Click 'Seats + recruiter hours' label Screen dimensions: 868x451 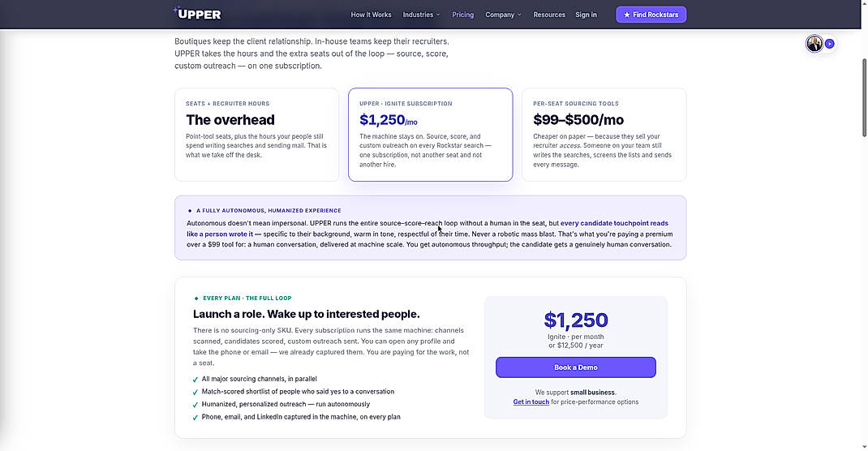[227, 104]
